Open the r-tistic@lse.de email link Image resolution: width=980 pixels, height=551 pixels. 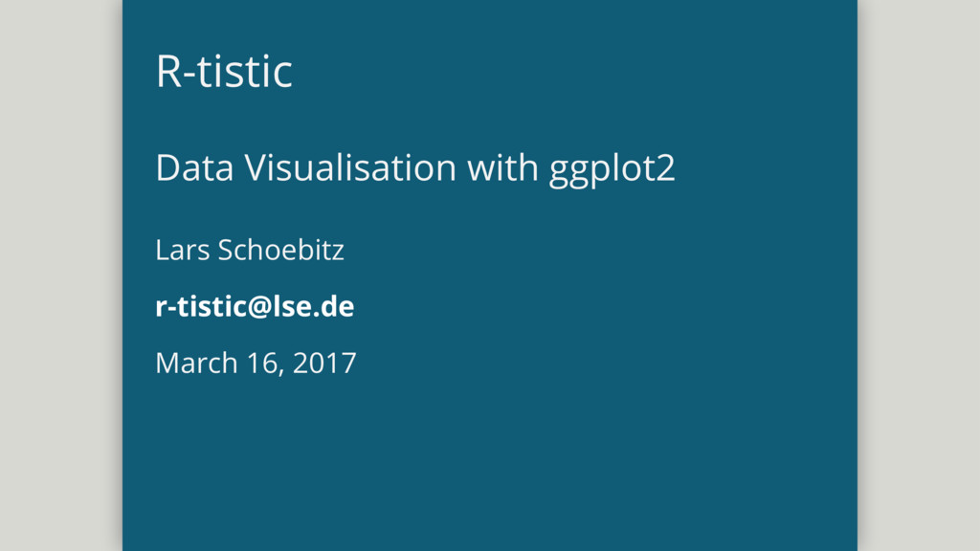click(x=255, y=306)
